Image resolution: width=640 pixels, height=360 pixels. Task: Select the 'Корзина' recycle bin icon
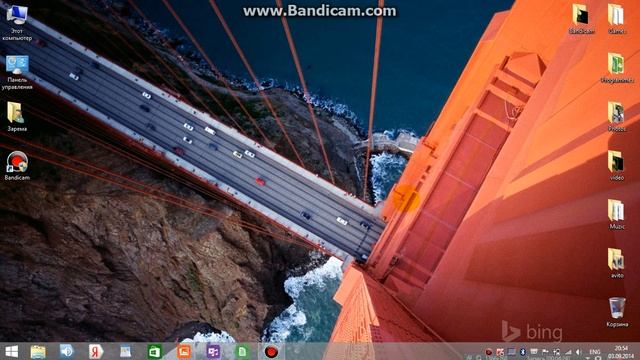[x=617, y=313]
